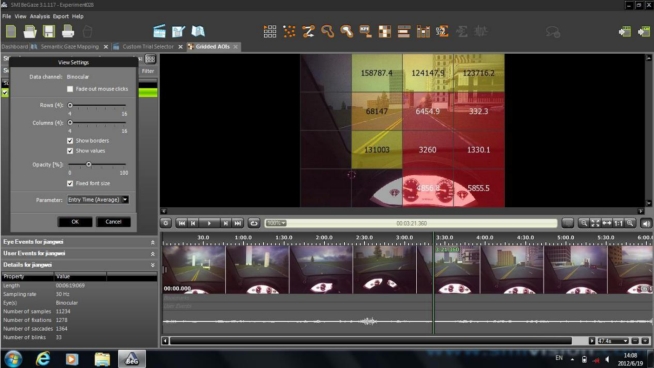Image resolution: width=654 pixels, height=368 pixels.
Task: Click the OK button in View Settings
Action: 75,222
